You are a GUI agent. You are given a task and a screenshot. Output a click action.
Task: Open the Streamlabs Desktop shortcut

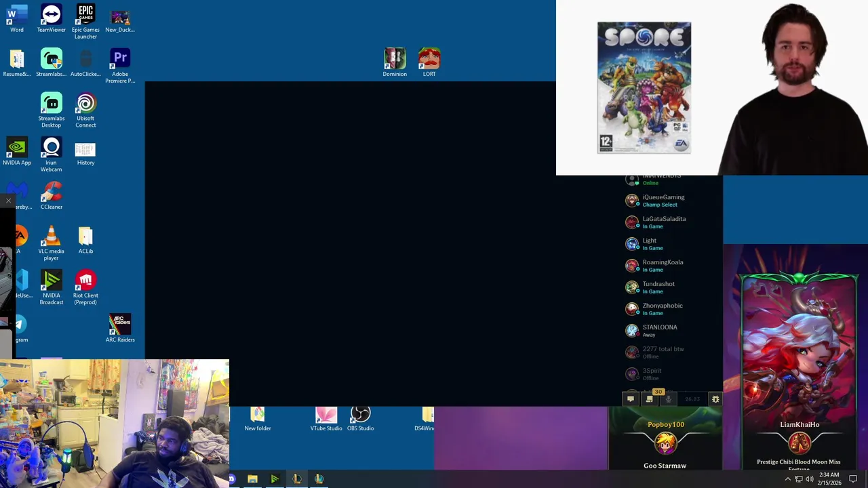click(x=52, y=110)
